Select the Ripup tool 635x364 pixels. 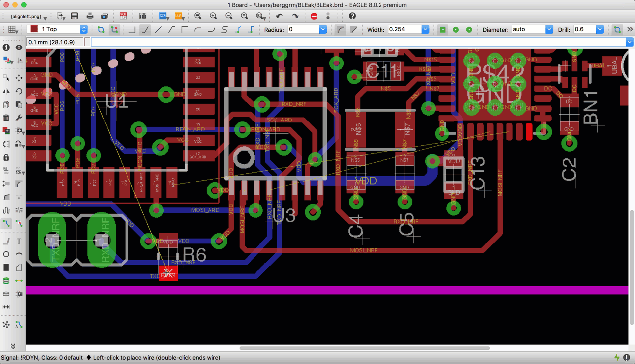point(19,223)
